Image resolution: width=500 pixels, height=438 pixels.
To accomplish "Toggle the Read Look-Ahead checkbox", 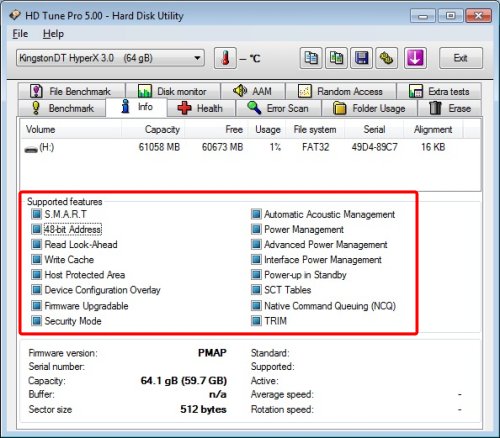I will (x=36, y=244).
